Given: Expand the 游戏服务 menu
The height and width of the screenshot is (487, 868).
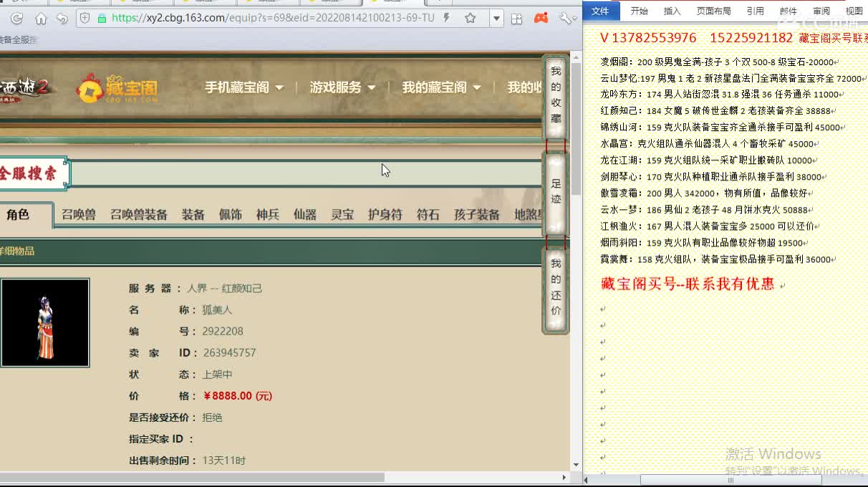Looking at the screenshot, I should tap(342, 87).
